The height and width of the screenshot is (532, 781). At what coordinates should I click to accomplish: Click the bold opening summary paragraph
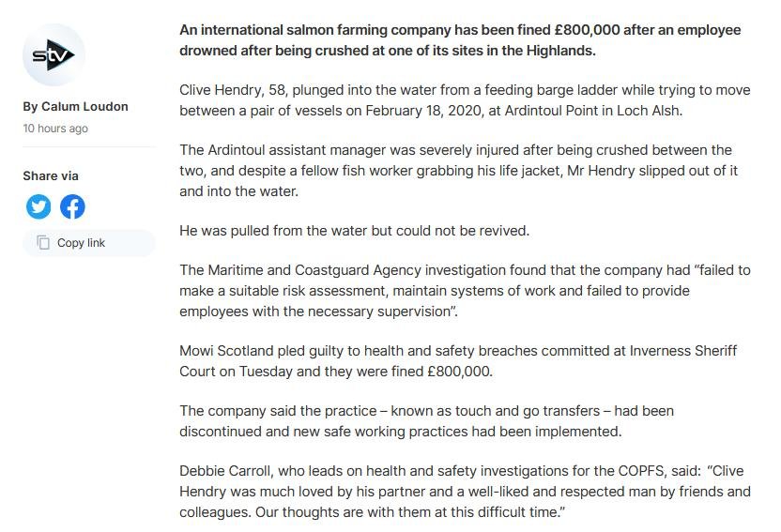(x=460, y=40)
